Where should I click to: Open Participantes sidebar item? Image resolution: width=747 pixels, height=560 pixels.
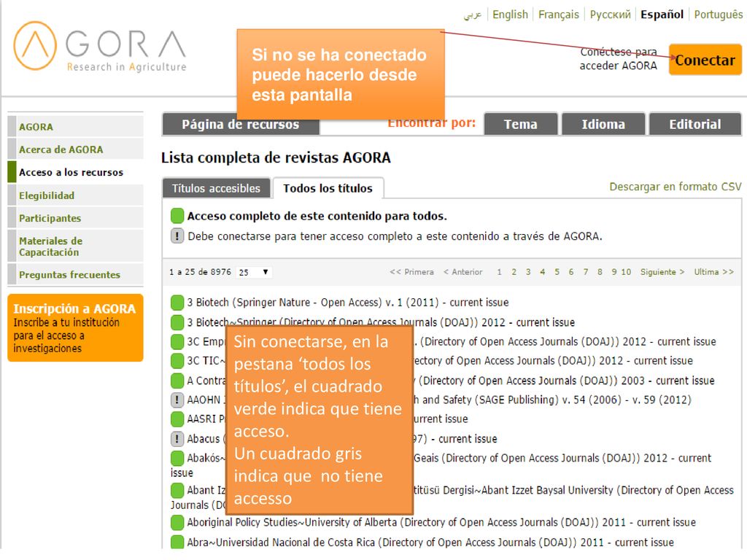click(x=76, y=218)
